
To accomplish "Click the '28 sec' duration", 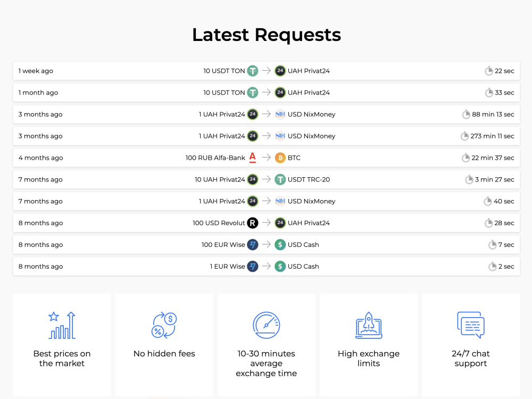I will (504, 223).
